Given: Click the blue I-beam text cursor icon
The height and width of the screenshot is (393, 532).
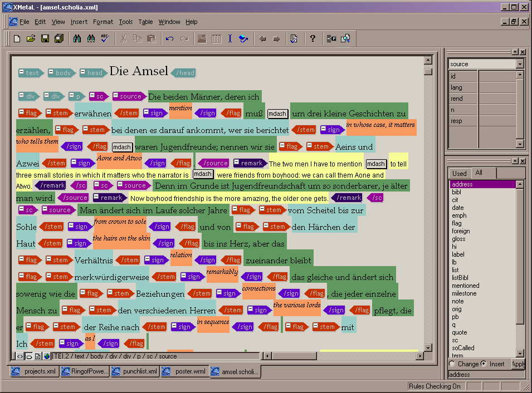Looking at the screenshot, I should [x=230, y=38].
